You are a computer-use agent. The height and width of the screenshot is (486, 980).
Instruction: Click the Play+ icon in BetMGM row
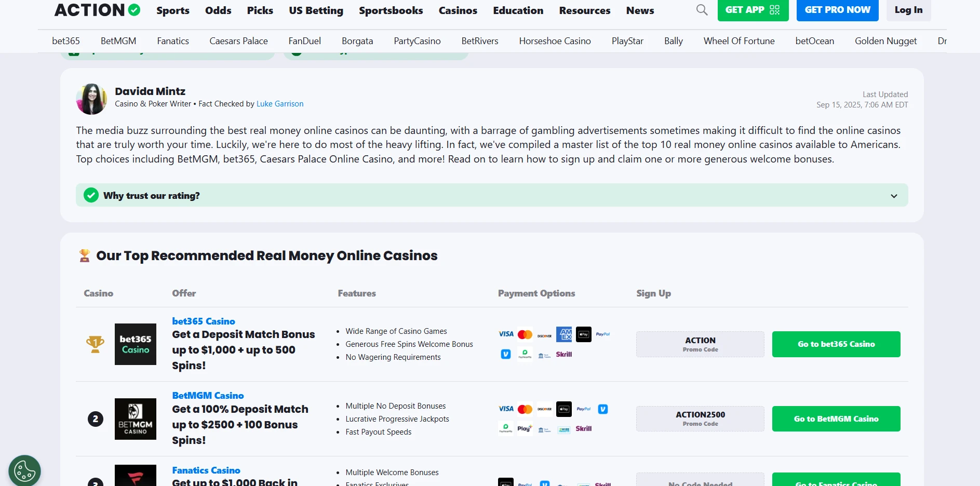[525, 428]
